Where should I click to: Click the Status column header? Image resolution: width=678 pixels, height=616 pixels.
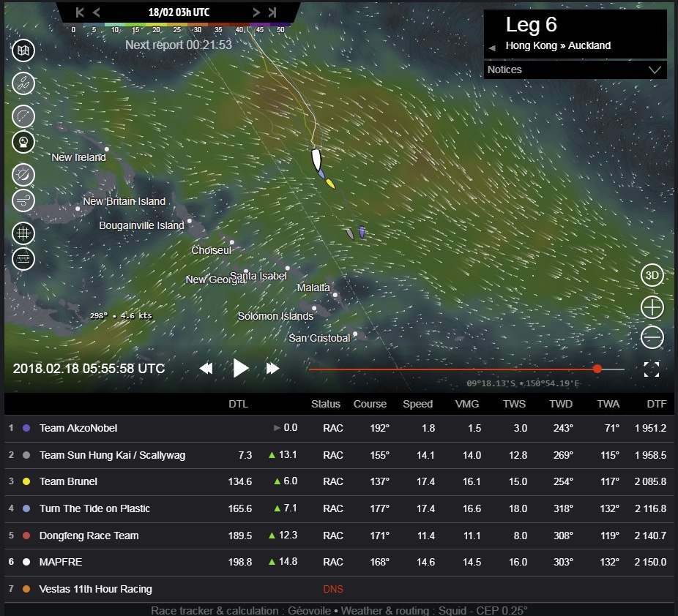326,404
